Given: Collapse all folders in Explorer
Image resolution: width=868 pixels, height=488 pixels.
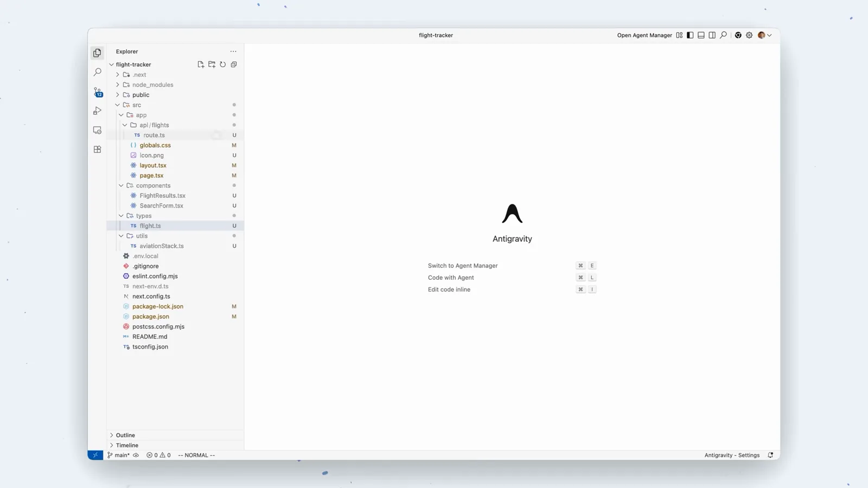Looking at the screenshot, I should (234, 65).
